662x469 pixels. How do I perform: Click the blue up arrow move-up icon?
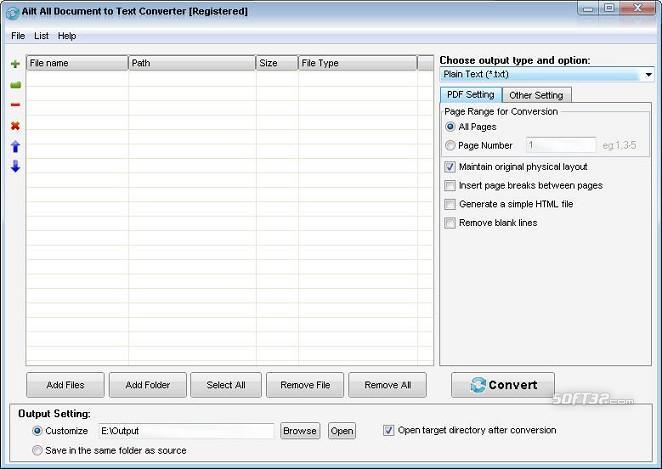coord(15,146)
